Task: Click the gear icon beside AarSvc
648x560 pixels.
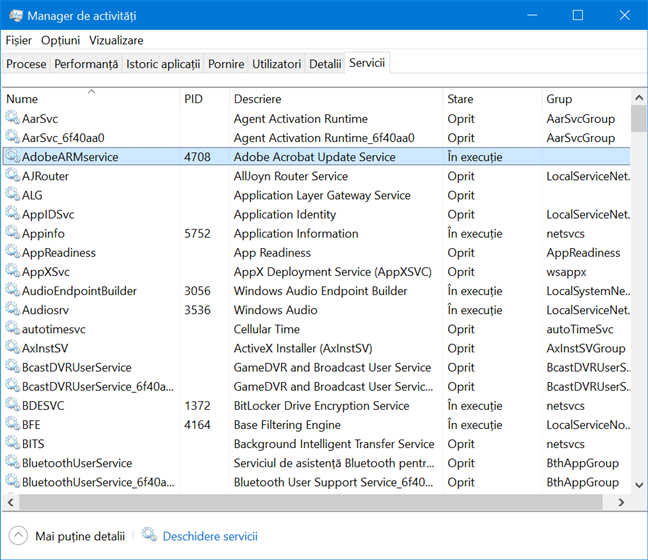Action: (12, 118)
